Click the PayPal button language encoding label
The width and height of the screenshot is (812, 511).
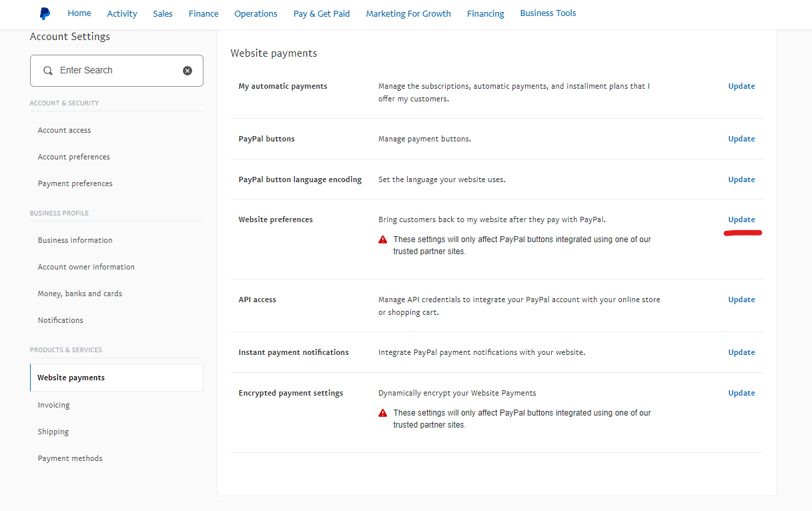(x=300, y=179)
